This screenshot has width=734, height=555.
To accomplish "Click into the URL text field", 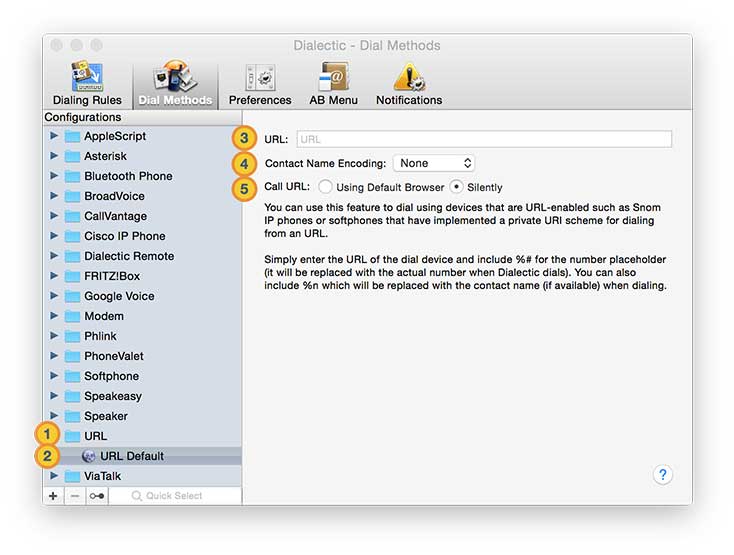I will click(484, 139).
